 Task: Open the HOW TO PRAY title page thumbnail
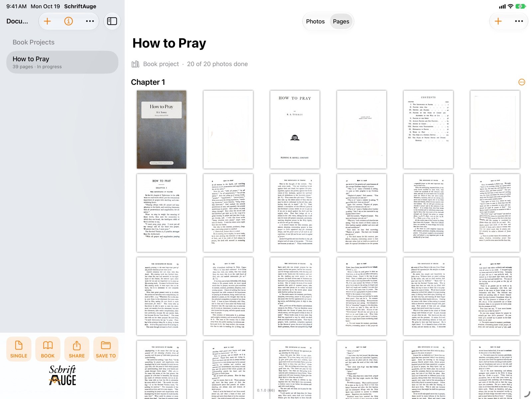[x=295, y=130]
